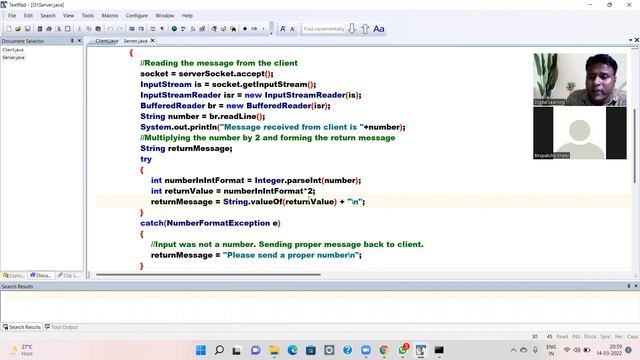The image size is (640, 360).
Task: Open the Window menu
Action: pos(164,16)
